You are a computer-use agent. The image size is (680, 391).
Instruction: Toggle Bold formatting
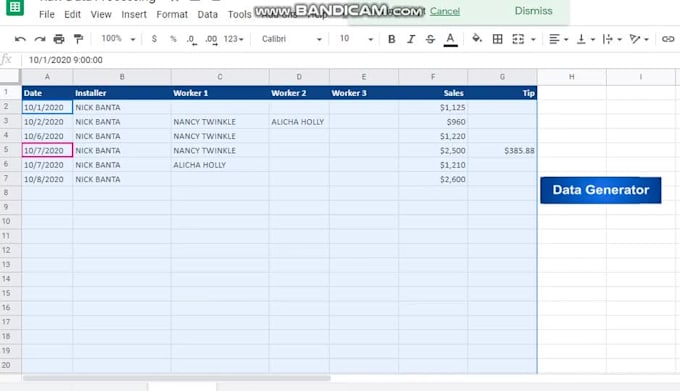(391, 39)
